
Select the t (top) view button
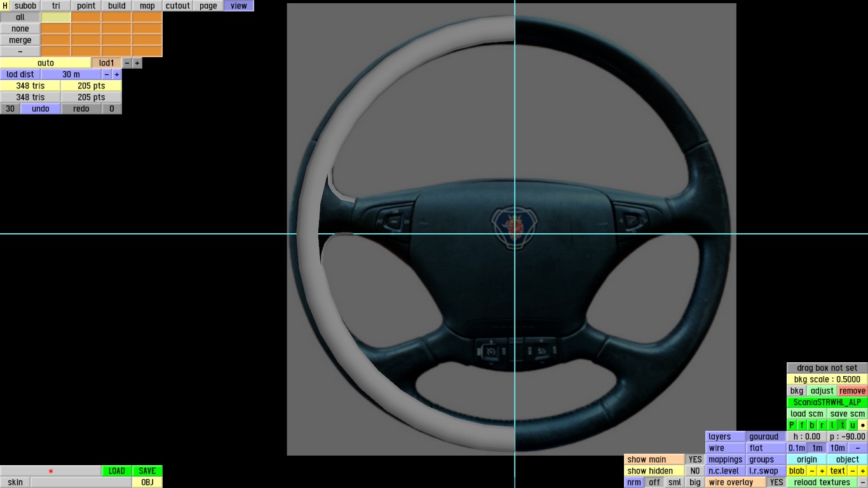coord(843,425)
